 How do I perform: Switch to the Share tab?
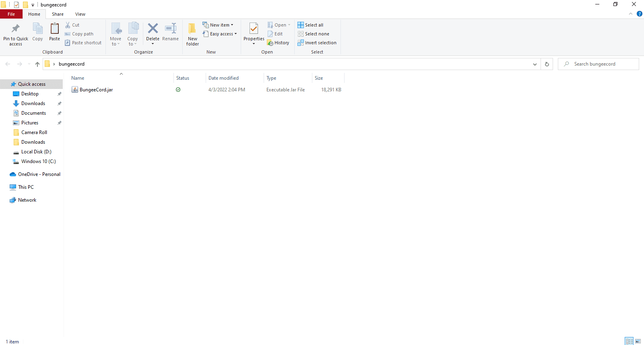tap(58, 14)
